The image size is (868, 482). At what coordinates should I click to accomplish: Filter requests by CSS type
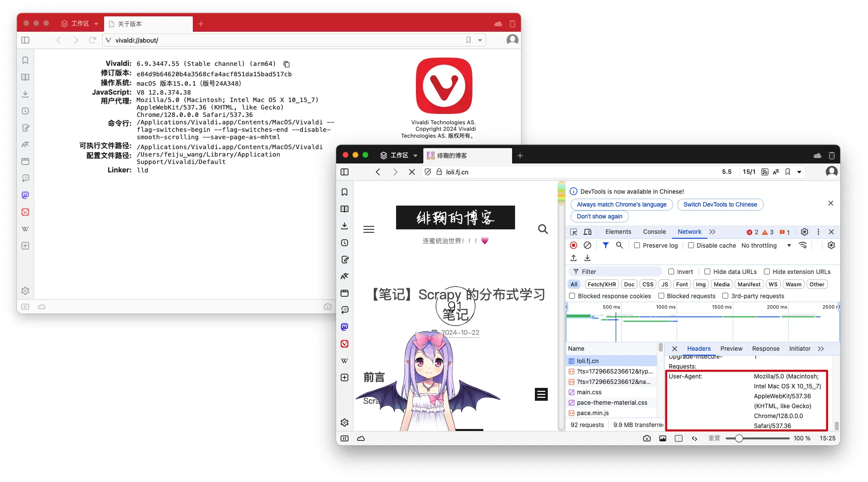click(x=648, y=284)
